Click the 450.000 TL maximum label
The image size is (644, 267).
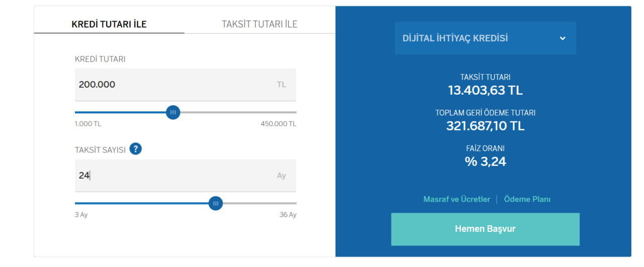tap(278, 124)
